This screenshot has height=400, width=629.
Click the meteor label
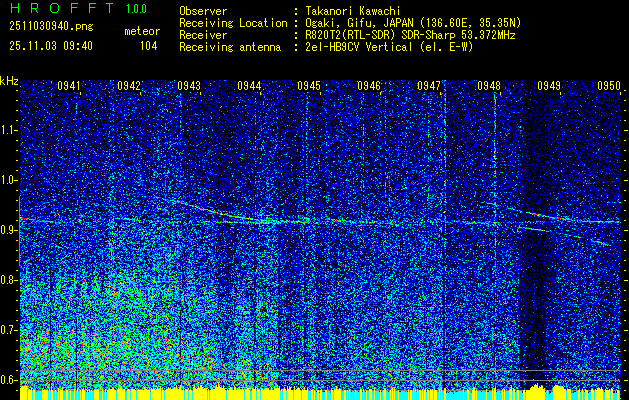(142, 31)
